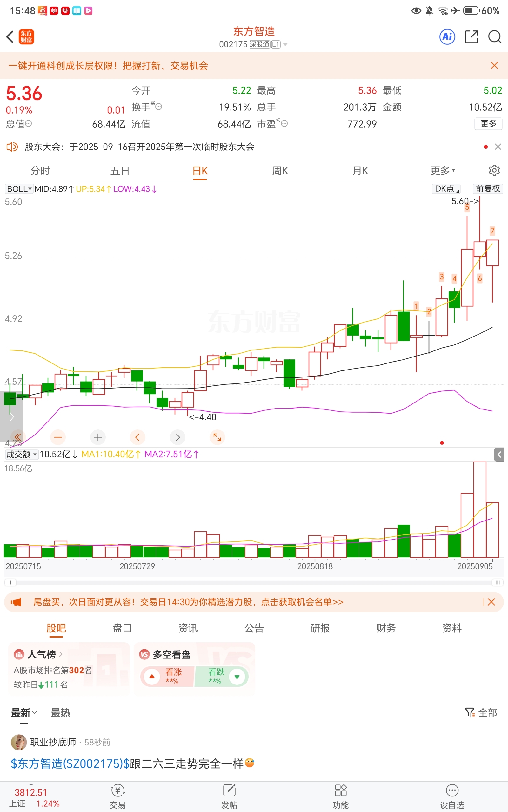Expand the 最新 sort dropdown

click(24, 713)
